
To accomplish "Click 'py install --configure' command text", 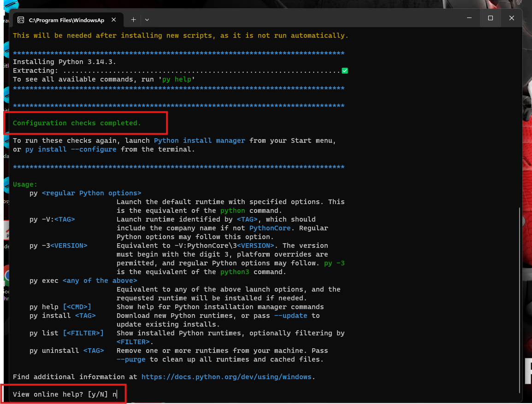I will pyautogui.click(x=71, y=149).
